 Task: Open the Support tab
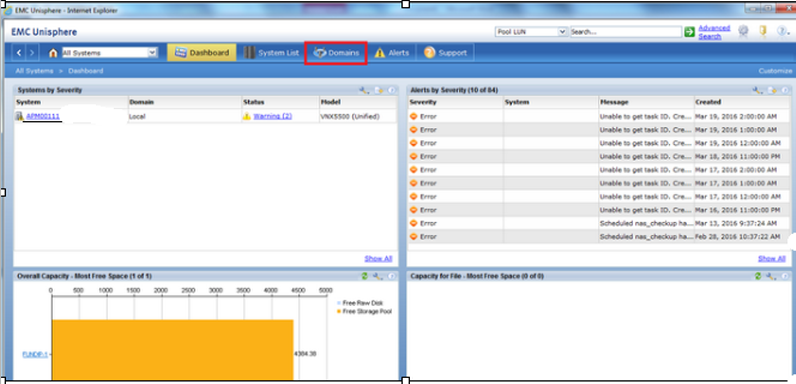click(445, 53)
